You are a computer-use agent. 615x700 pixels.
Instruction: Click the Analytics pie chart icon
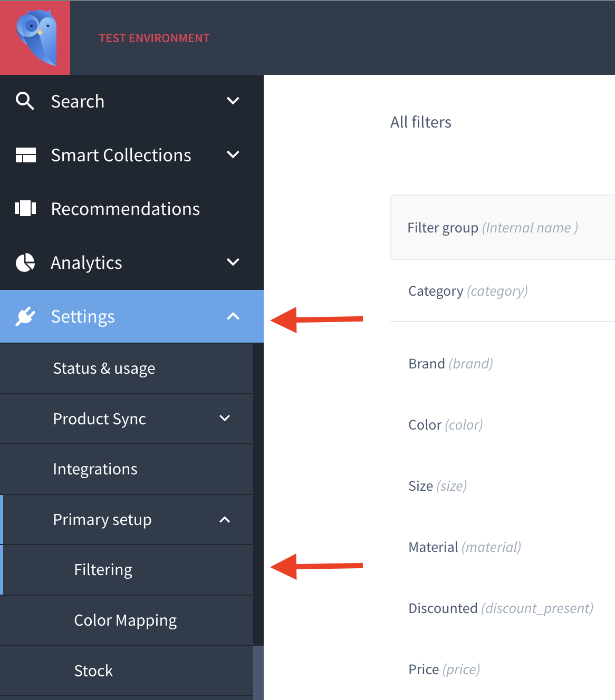(25, 262)
